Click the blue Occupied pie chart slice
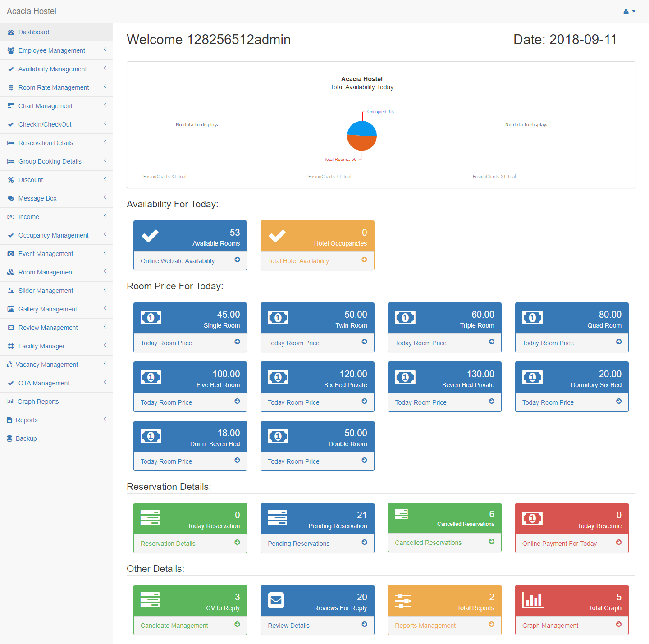 (361, 128)
